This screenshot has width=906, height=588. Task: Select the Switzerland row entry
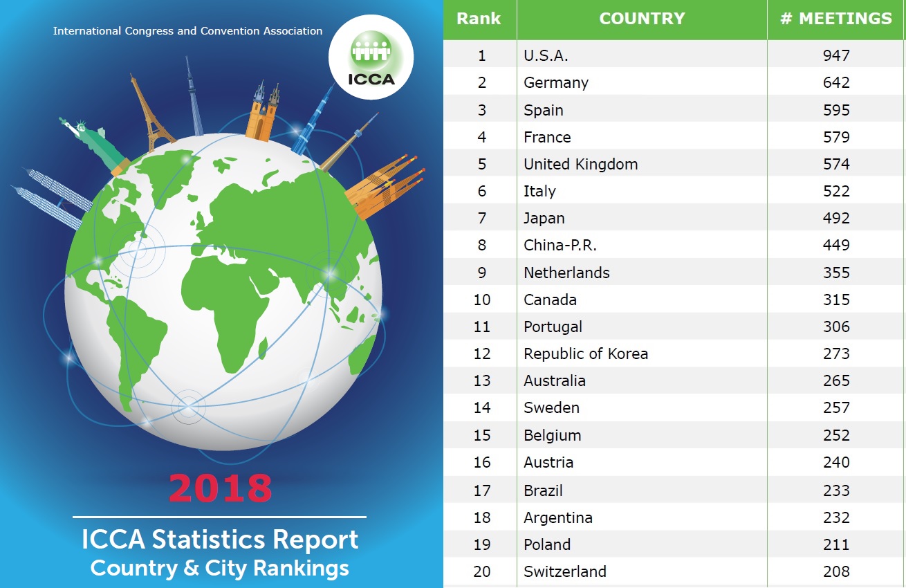564,571
